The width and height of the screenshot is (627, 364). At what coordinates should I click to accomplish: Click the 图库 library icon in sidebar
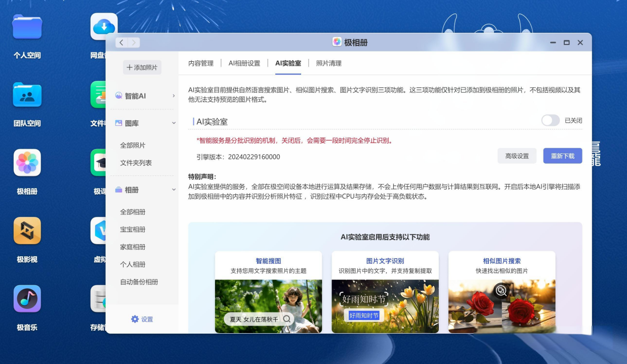click(x=117, y=122)
